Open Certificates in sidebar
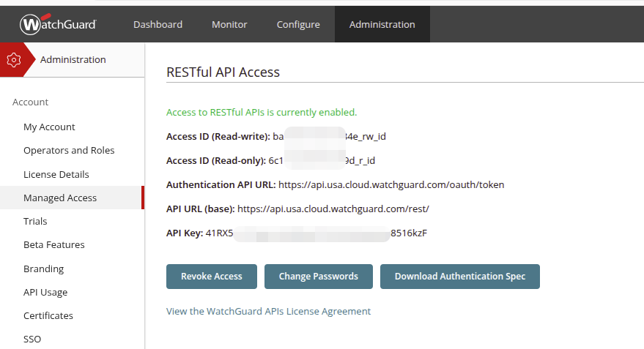The image size is (644, 349). click(x=48, y=316)
